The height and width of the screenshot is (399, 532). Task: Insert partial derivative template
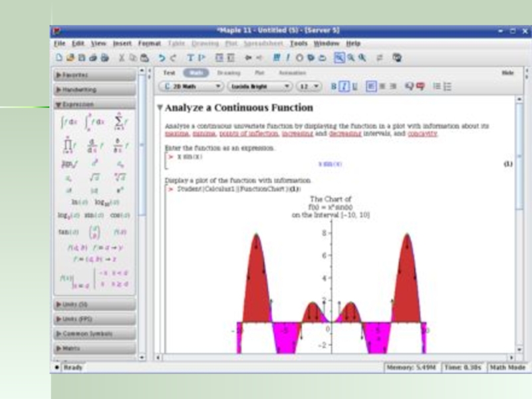click(120, 146)
